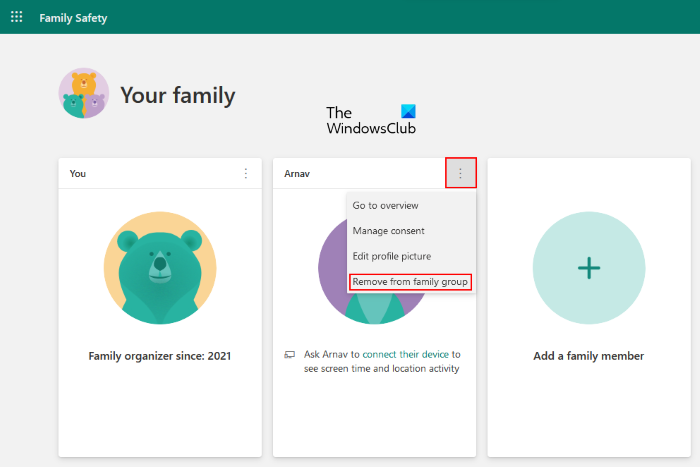Click the Your family heading
Viewport: 700px width, 467px height.
tap(178, 96)
